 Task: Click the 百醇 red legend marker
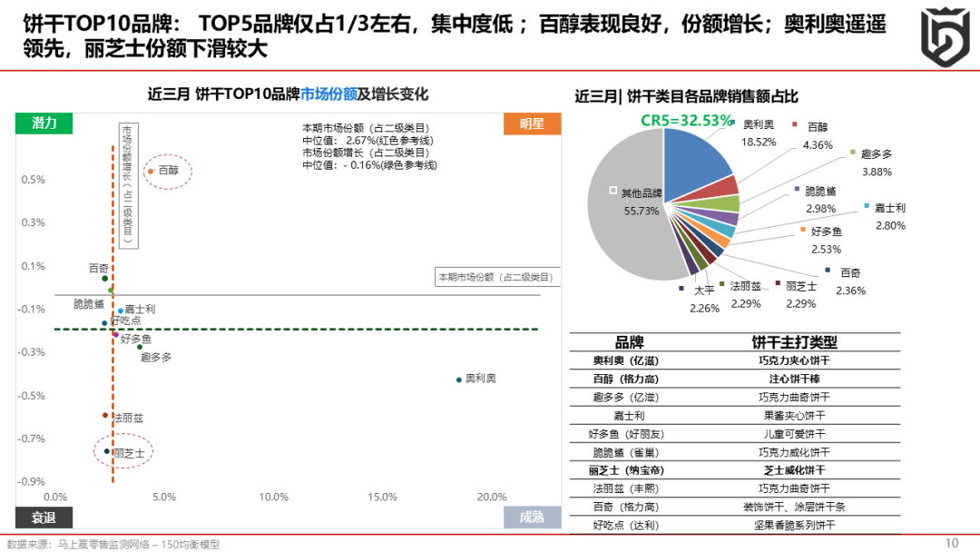point(794,124)
